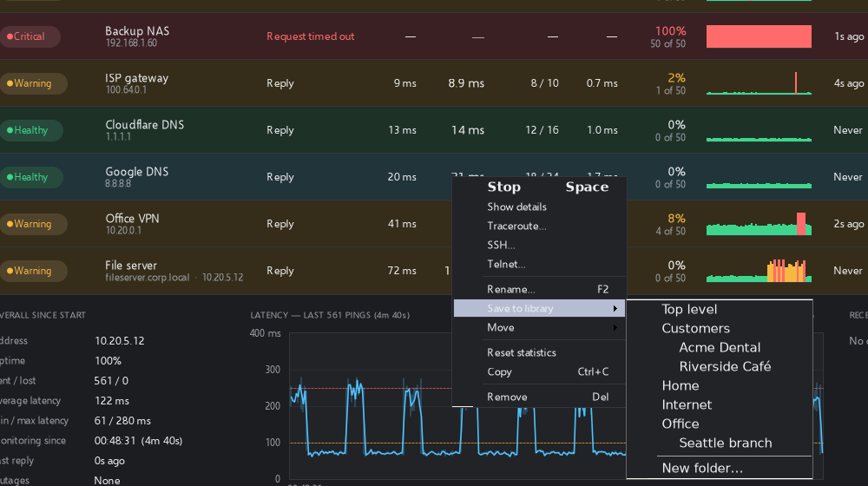
Task: Click Healthy badge of Google DNS
Action: click(30, 177)
